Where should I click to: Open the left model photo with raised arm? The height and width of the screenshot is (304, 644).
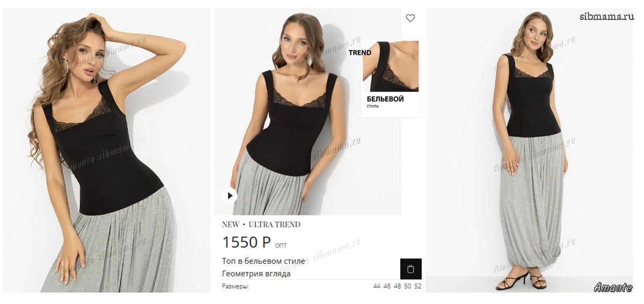pyautogui.click(x=106, y=150)
